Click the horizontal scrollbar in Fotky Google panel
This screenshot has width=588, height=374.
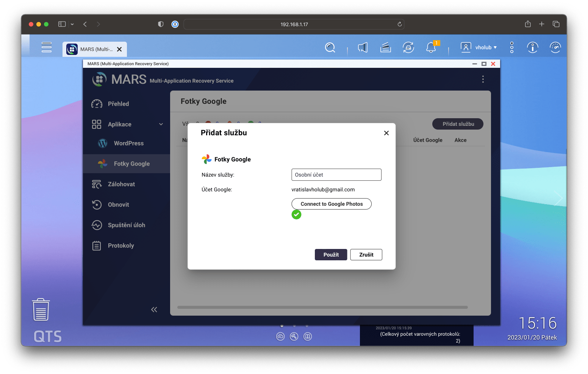(322, 307)
